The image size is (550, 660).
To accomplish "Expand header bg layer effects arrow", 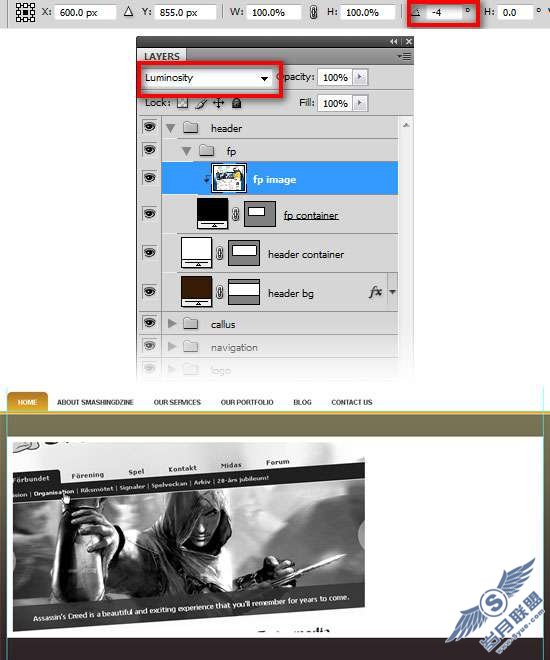I will [392, 292].
